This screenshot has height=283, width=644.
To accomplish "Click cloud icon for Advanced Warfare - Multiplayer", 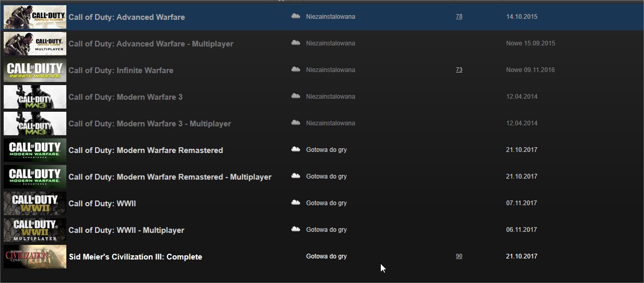I will (x=296, y=43).
